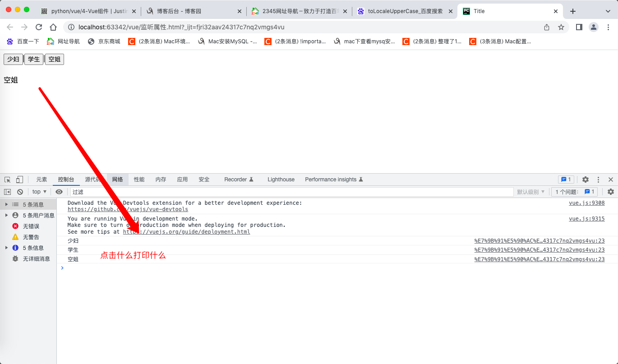The width and height of the screenshot is (618, 364).
Task: Switch to the 控制台 panel tab
Action: tap(66, 180)
